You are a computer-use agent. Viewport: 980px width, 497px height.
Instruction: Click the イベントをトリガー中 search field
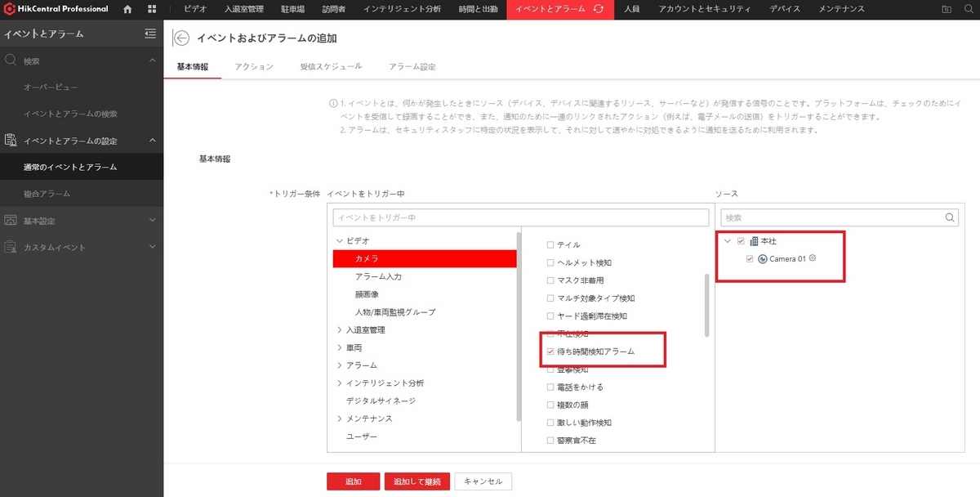pyautogui.click(x=520, y=217)
